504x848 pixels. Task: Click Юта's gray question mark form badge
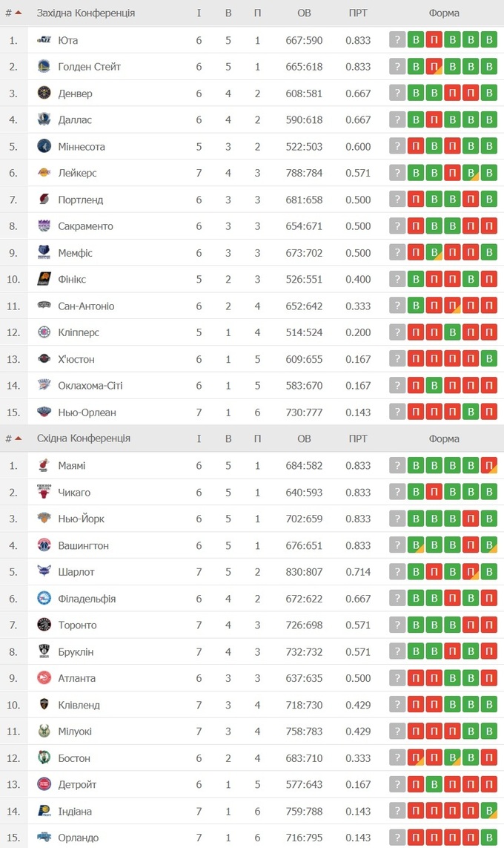[x=398, y=40]
